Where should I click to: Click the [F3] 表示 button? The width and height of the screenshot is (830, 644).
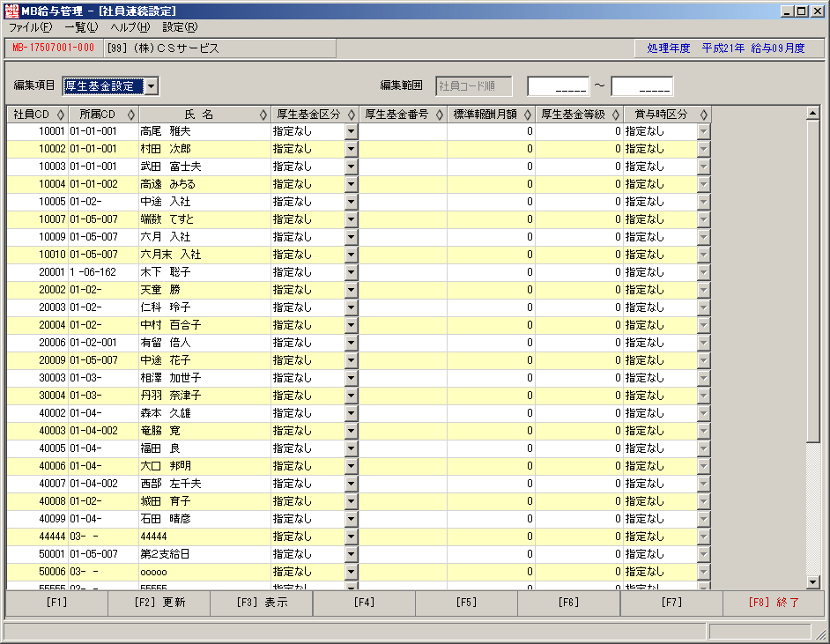tap(262, 603)
